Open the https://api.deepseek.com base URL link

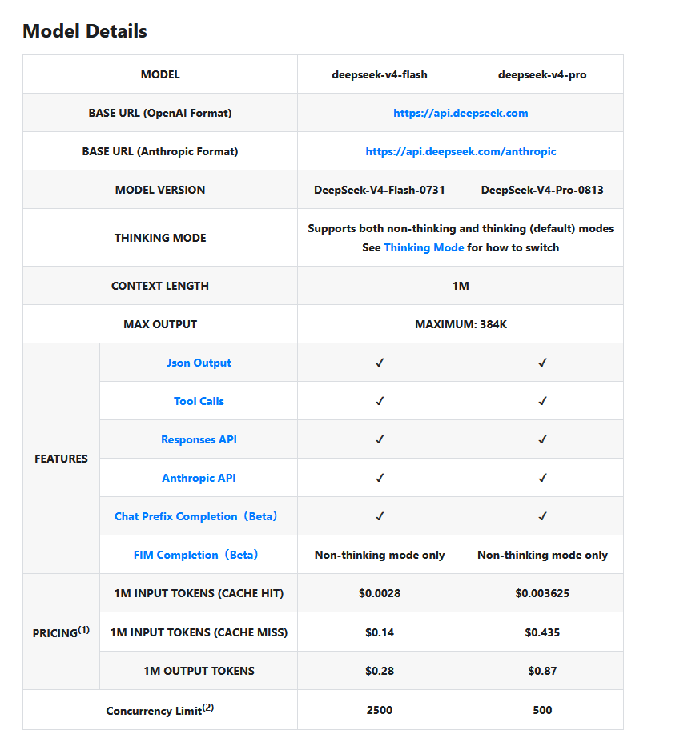[x=461, y=114]
